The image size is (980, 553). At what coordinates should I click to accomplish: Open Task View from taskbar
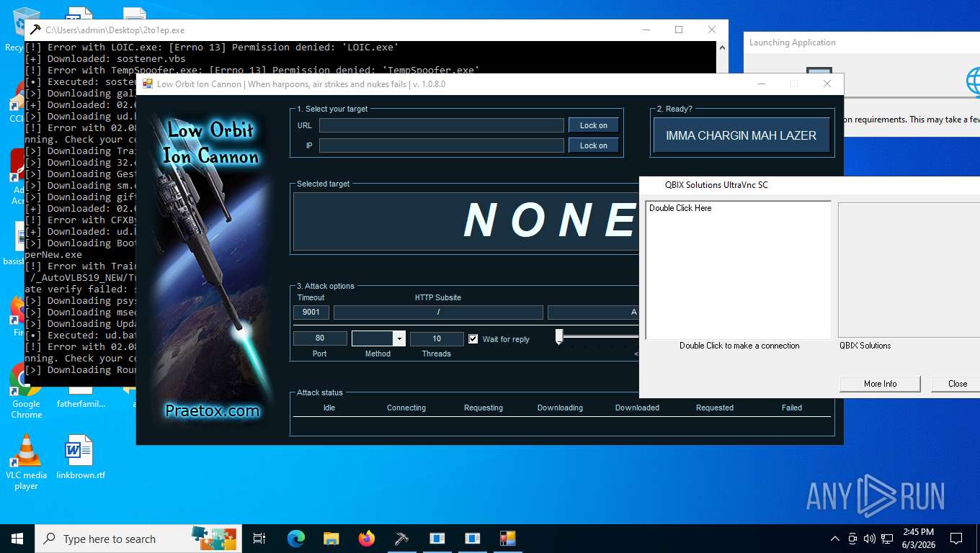[x=259, y=539]
